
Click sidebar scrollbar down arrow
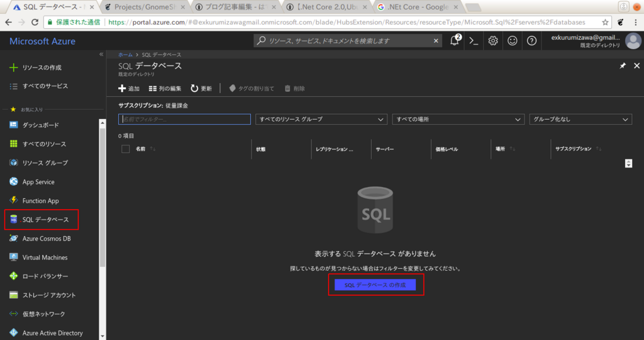point(103,336)
